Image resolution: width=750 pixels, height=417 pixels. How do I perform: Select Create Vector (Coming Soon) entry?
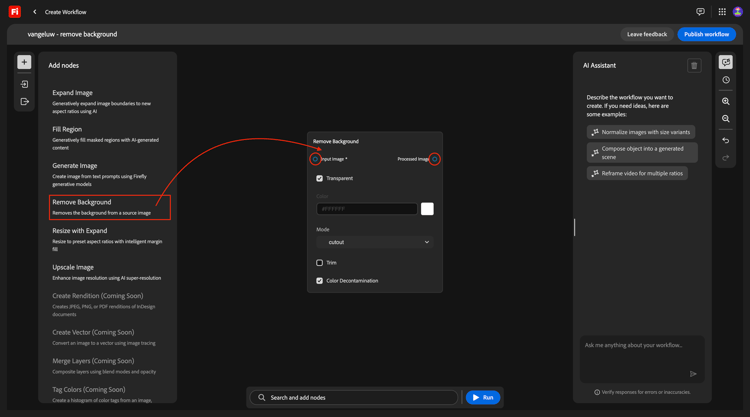click(109, 337)
